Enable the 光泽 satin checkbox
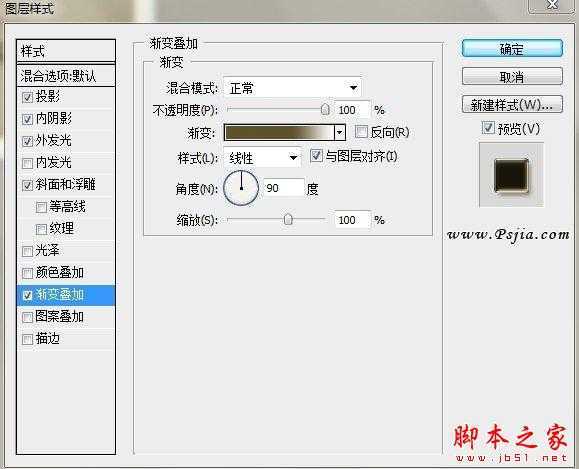The width and height of the screenshot is (579, 469). point(28,251)
